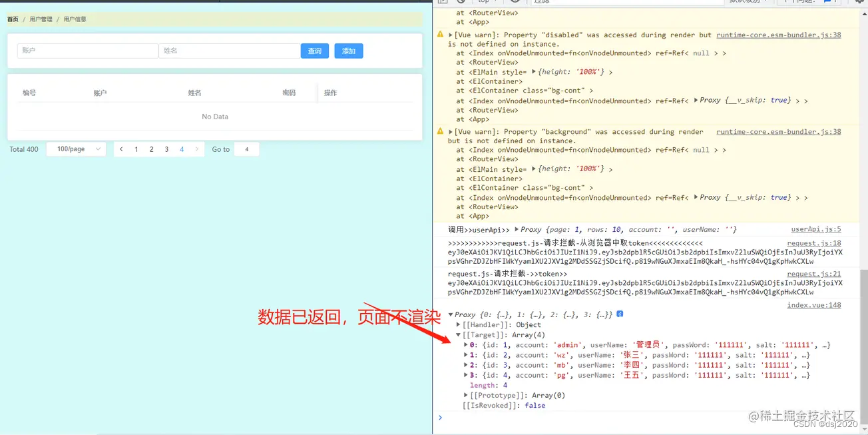Click the 账户 column header in the table

point(100,93)
